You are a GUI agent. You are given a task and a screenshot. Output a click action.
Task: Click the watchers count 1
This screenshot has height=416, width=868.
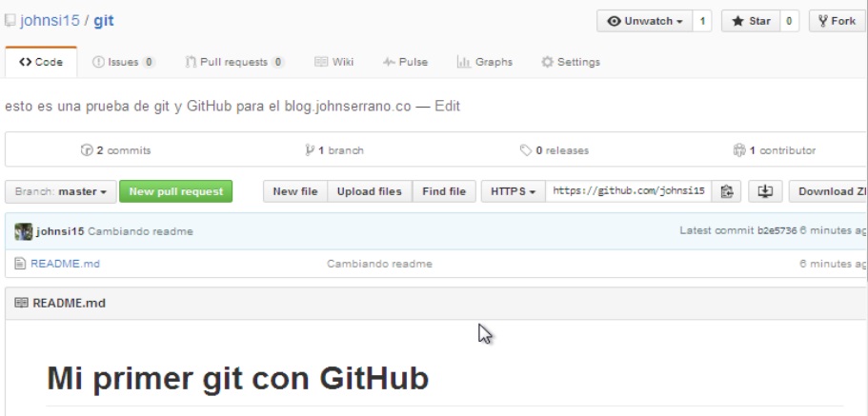point(702,21)
